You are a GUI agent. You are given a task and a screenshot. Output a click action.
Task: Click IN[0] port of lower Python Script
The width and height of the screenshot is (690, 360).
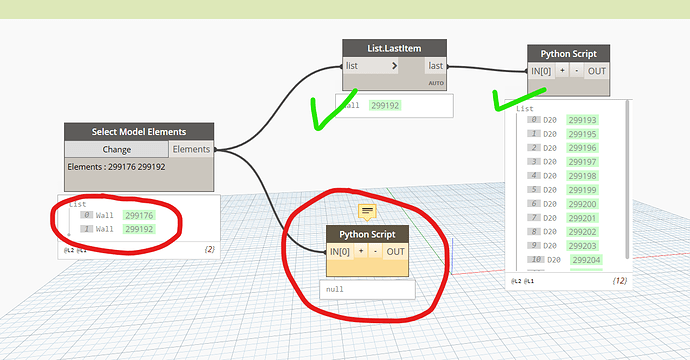[340, 251]
